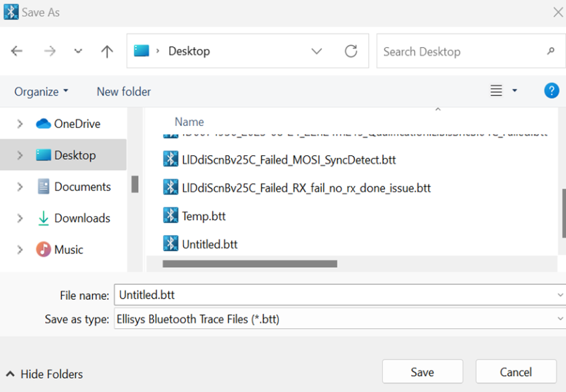Screen dimensions: 566x392
Task: Click the horizontal scrollbar in file list
Action: pyautogui.click(x=249, y=264)
